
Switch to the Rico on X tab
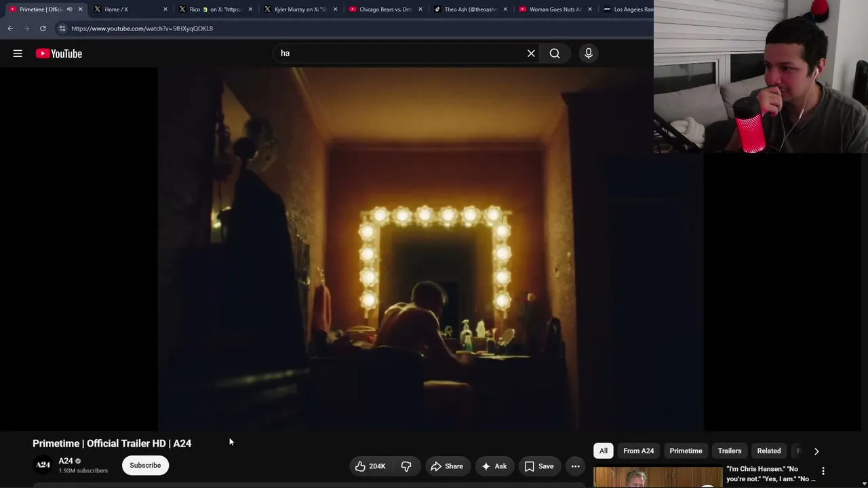215,9
